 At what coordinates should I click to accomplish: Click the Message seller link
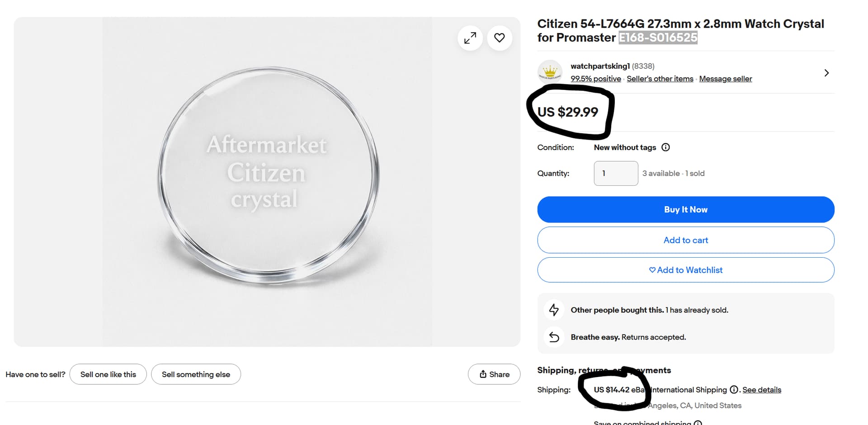point(725,79)
